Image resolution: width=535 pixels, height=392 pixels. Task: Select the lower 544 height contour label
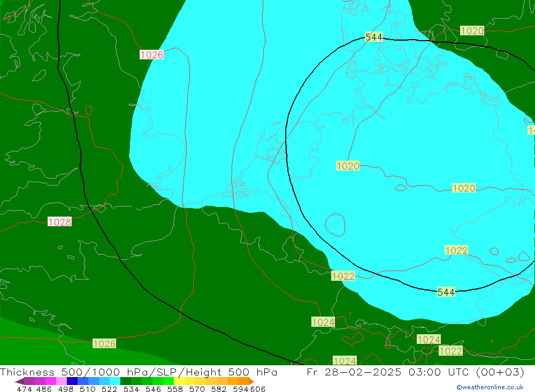pos(446,292)
